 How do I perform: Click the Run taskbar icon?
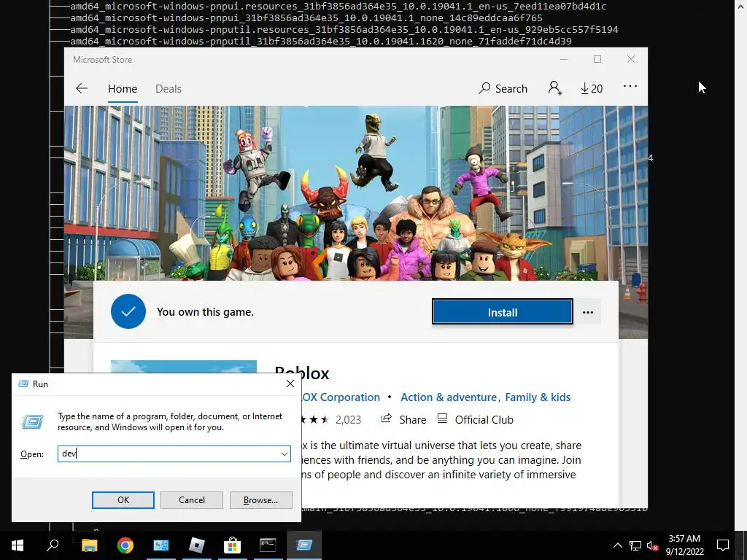[303, 545]
